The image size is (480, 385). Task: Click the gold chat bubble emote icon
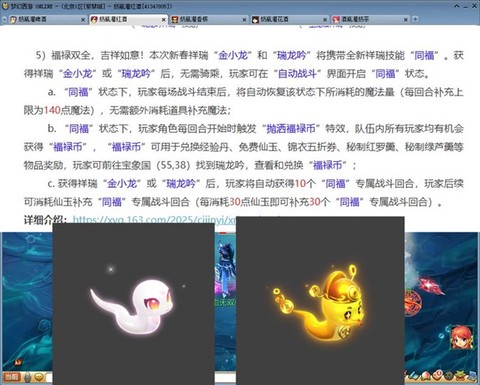40,377
